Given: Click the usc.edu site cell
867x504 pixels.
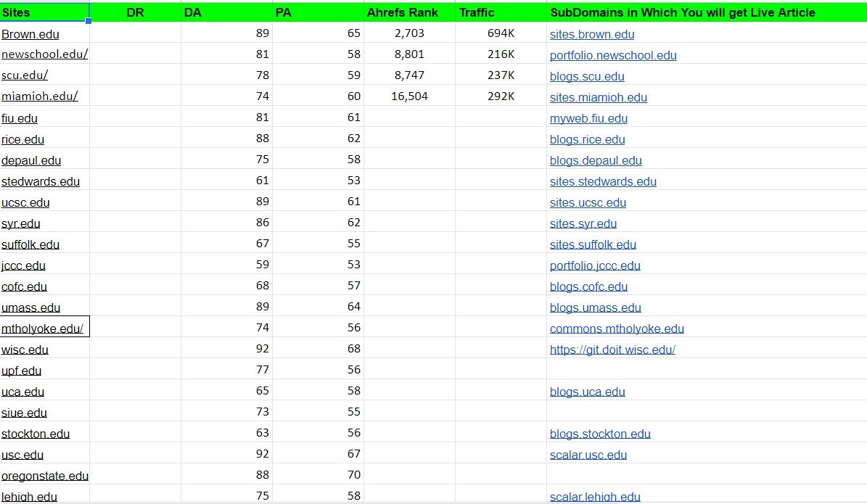Looking at the screenshot, I should pos(44,453).
